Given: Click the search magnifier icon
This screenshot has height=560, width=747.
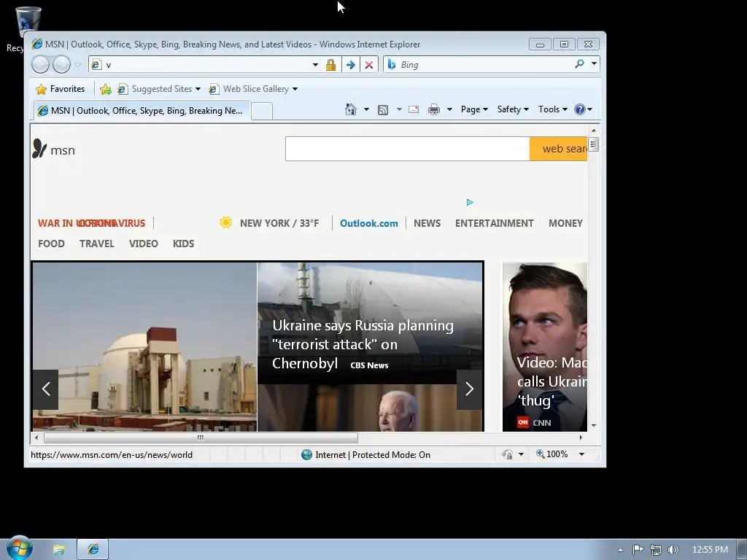Looking at the screenshot, I should [x=579, y=64].
